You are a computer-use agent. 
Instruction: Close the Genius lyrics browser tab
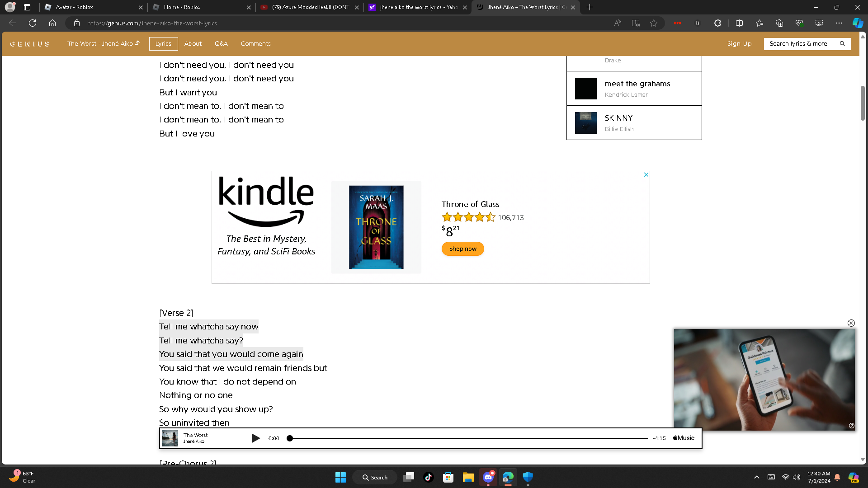pos(573,7)
